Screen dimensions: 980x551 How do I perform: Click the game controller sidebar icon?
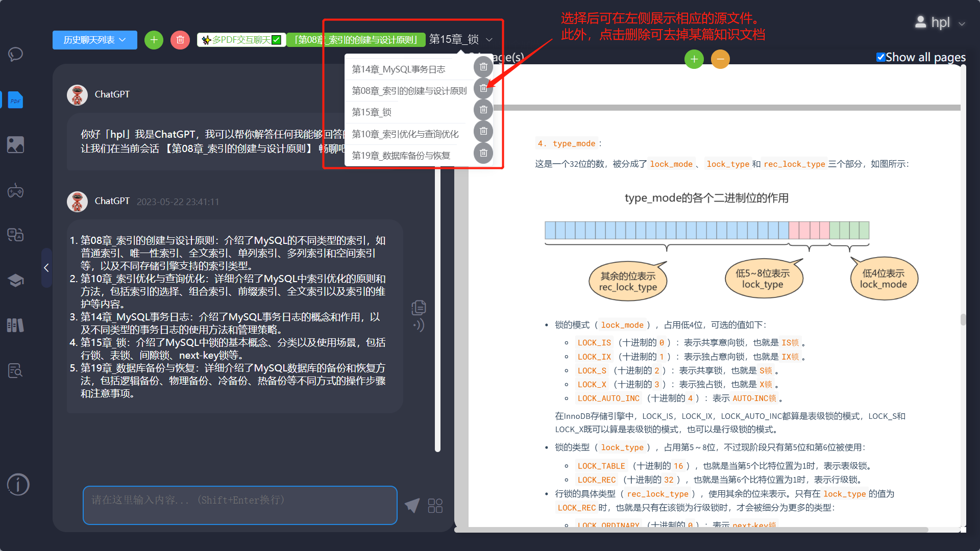pos(15,191)
